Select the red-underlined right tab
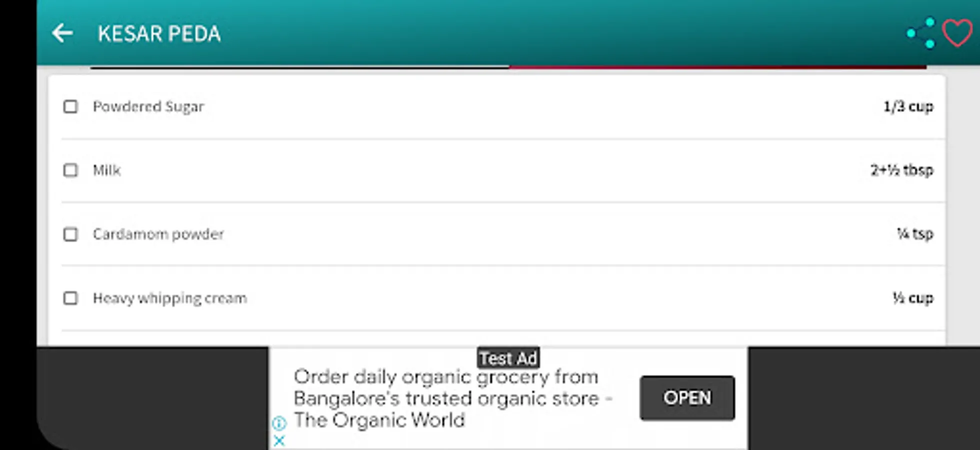This screenshot has width=980, height=450. 718,66
